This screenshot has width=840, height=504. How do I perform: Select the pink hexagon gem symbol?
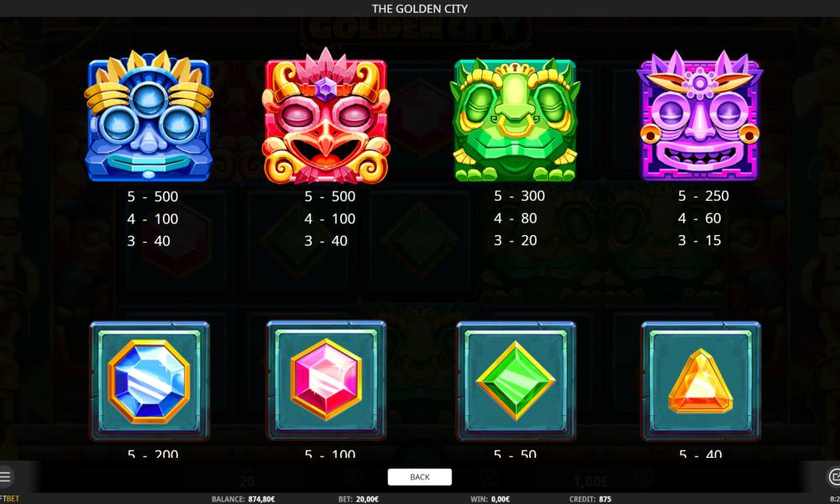326,380
